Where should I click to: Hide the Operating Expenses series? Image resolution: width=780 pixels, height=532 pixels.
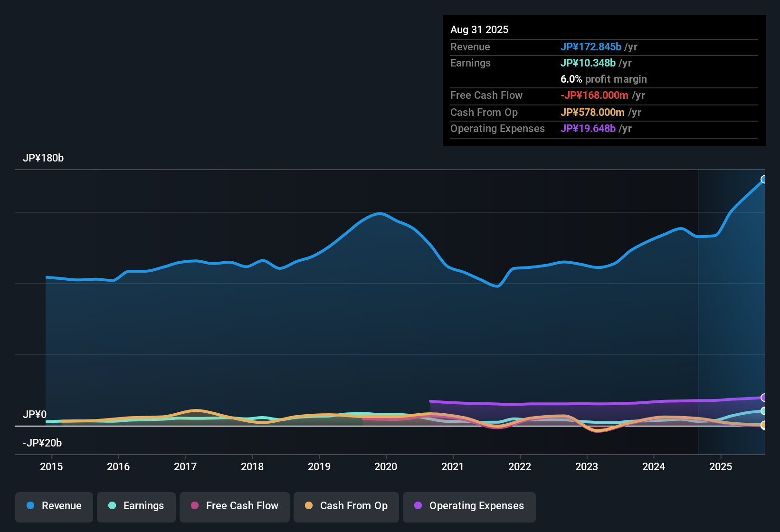click(x=469, y=506)
